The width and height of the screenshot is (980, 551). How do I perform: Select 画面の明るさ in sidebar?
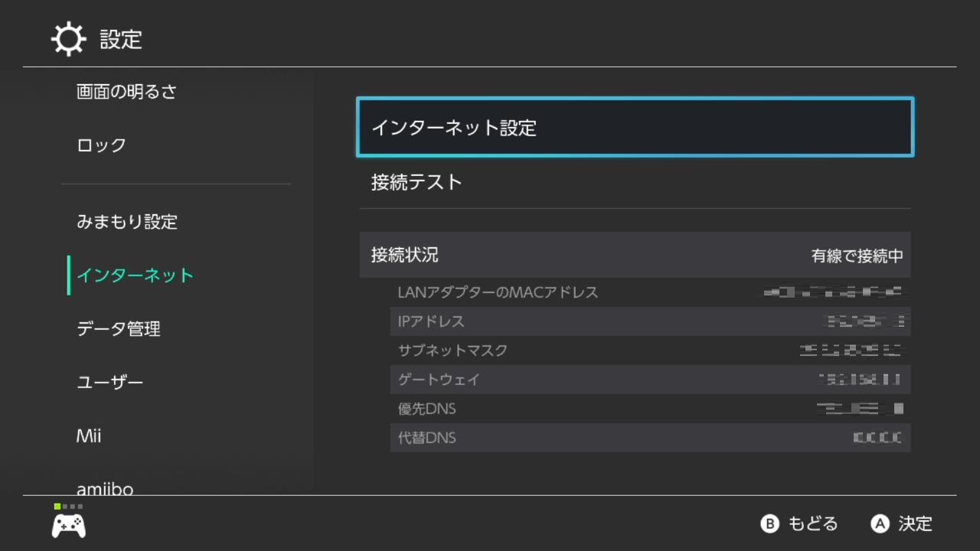126,92
